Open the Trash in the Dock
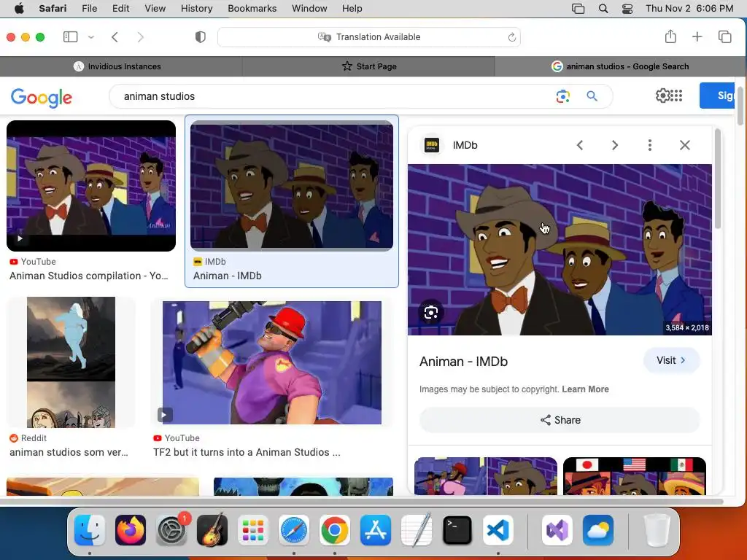747x560 pixels. tap(657, 530)
